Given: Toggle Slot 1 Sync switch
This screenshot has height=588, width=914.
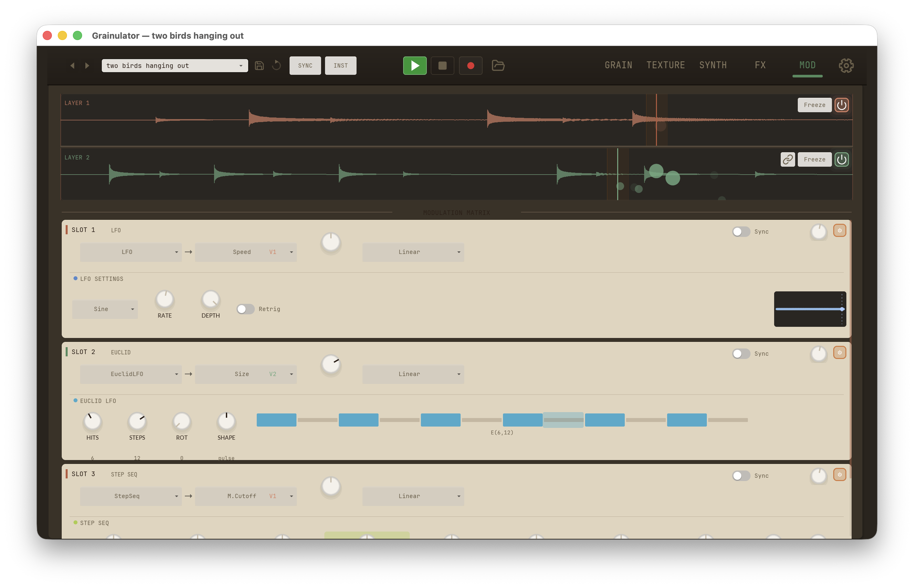Looking at the screenshot, I should [x=741, y=231].
